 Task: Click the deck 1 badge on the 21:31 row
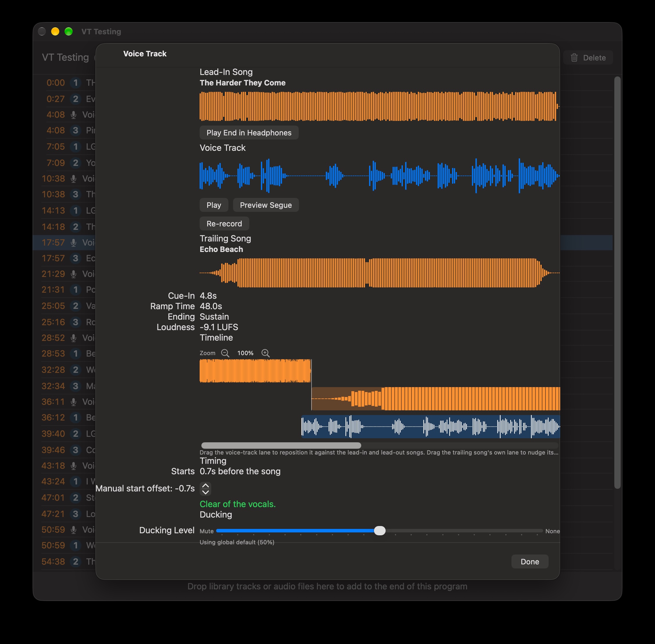click(x=75, y=289)
